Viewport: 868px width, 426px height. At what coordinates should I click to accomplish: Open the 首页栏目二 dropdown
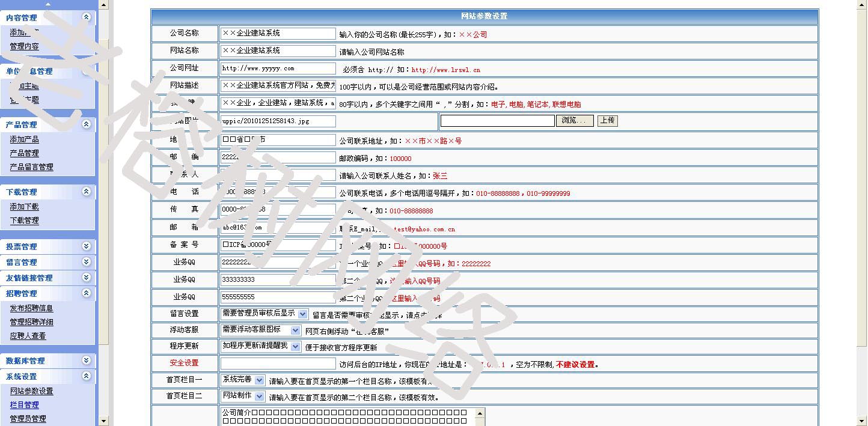pyautogui.click(x=259, y=397)
